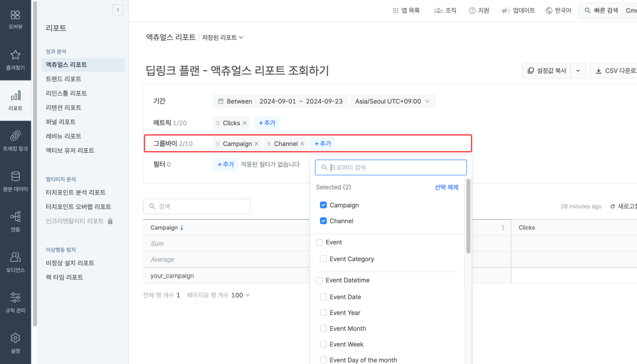
Task: Open the 오버뷰 overview icon in sidebar
Action: click(x=15, y=15)
